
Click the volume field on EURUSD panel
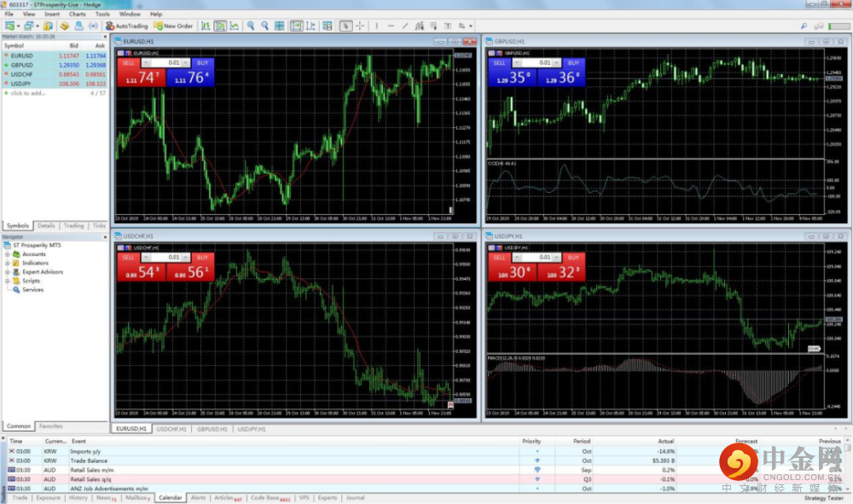coord(166,62)
